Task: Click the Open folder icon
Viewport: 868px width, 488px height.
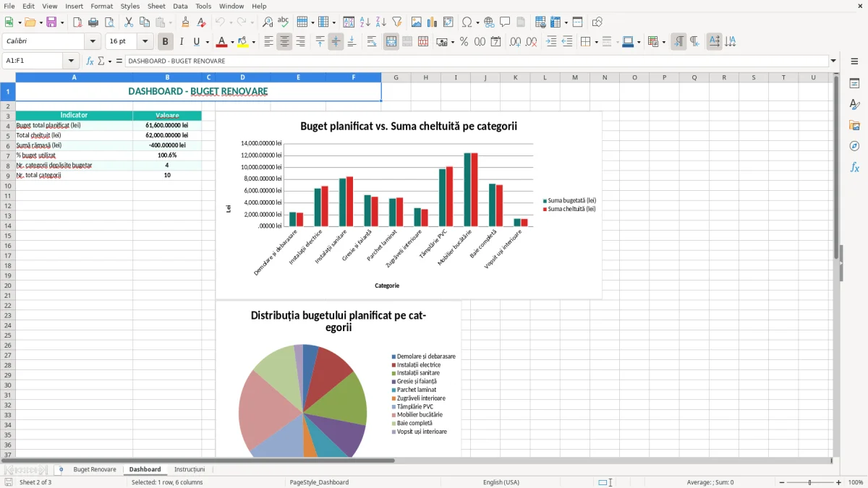Action: click(29, 22)
